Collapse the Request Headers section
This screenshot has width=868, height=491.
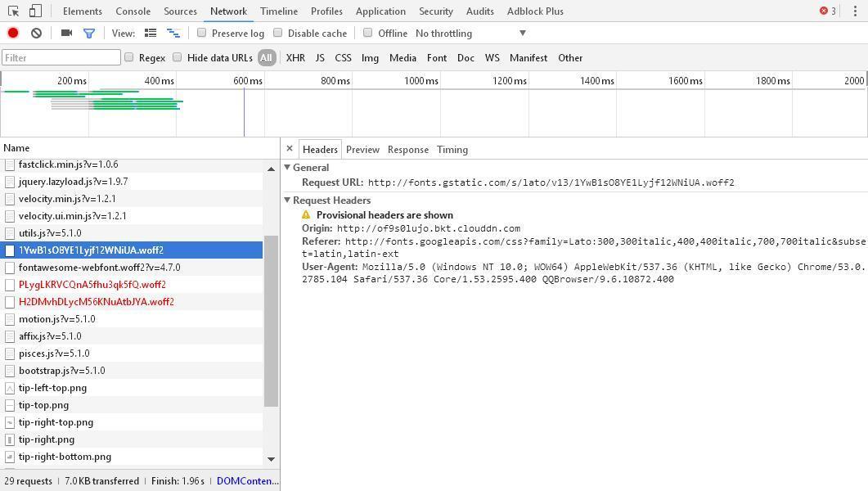(287, 200)
